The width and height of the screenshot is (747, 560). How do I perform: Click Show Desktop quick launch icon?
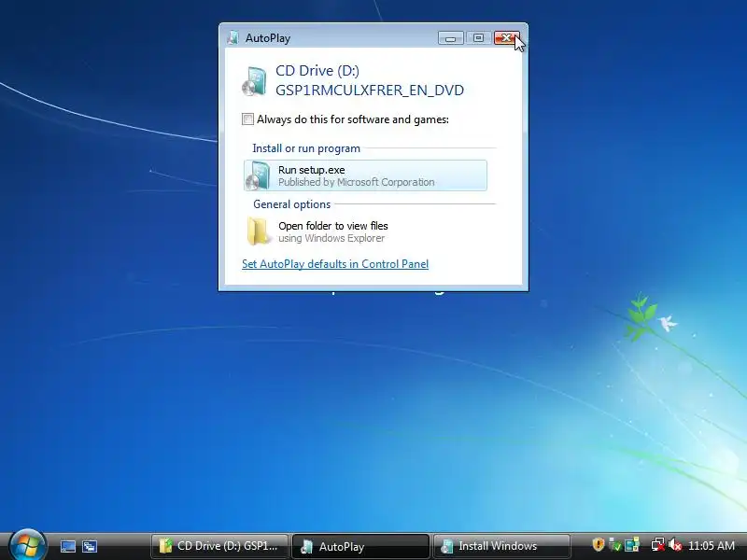[x=67, y=546]
